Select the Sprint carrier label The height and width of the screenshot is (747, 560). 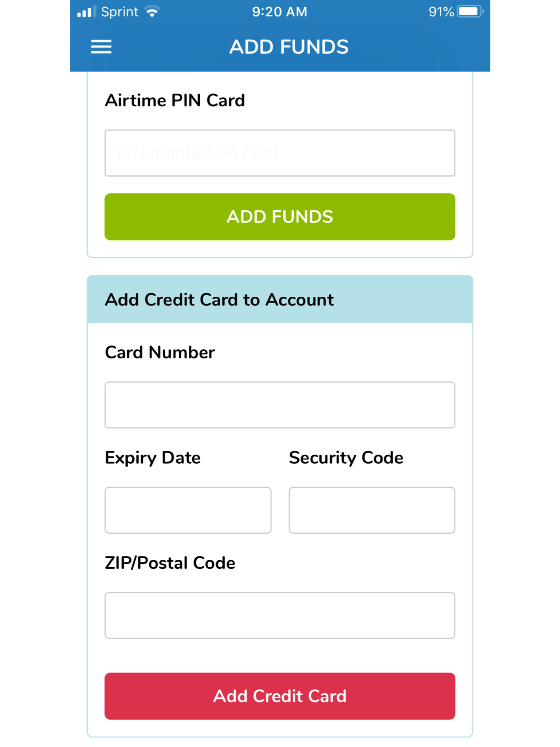pos(119,11)
